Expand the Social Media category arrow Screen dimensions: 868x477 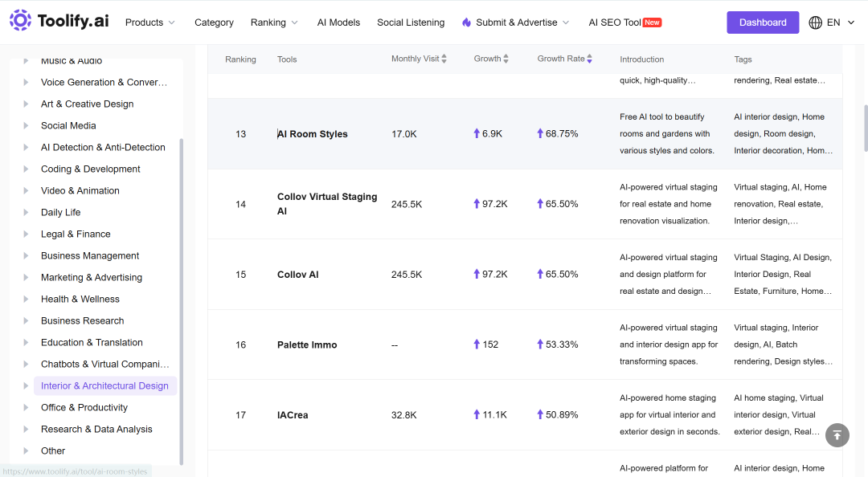(26, 125)
